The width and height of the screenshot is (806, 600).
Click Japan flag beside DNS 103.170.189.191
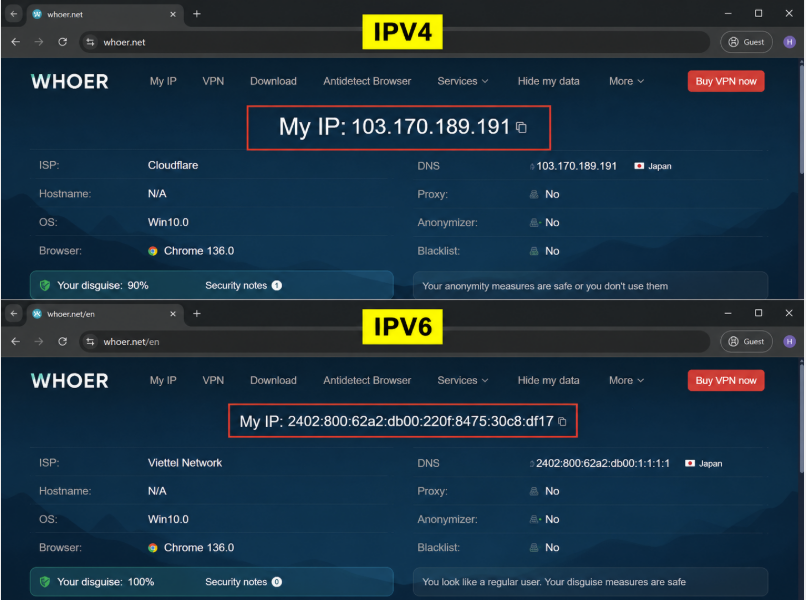pyautogui.click(x=639, y=166)
